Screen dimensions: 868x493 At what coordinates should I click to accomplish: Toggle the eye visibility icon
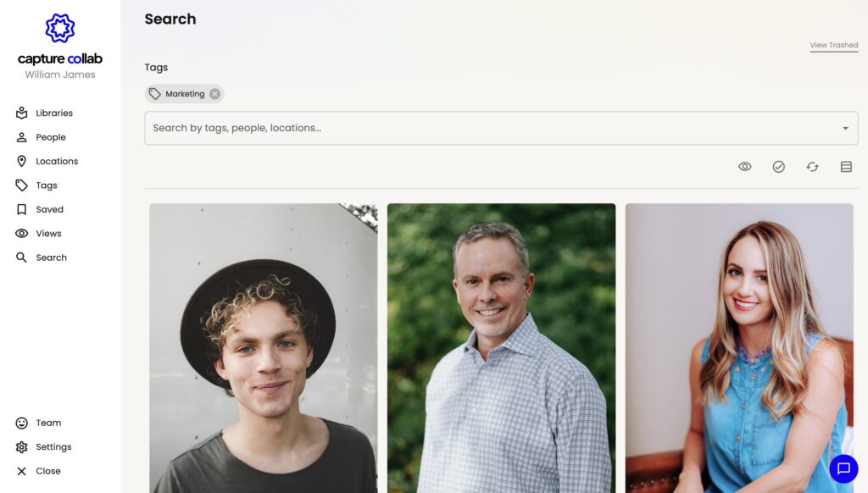(744, 167)
